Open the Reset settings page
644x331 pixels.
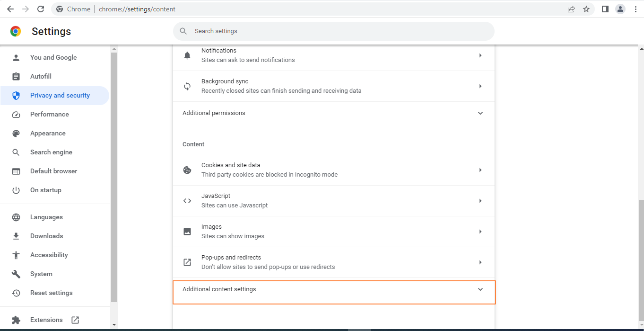pyautogui.click(x=51, y=293)
